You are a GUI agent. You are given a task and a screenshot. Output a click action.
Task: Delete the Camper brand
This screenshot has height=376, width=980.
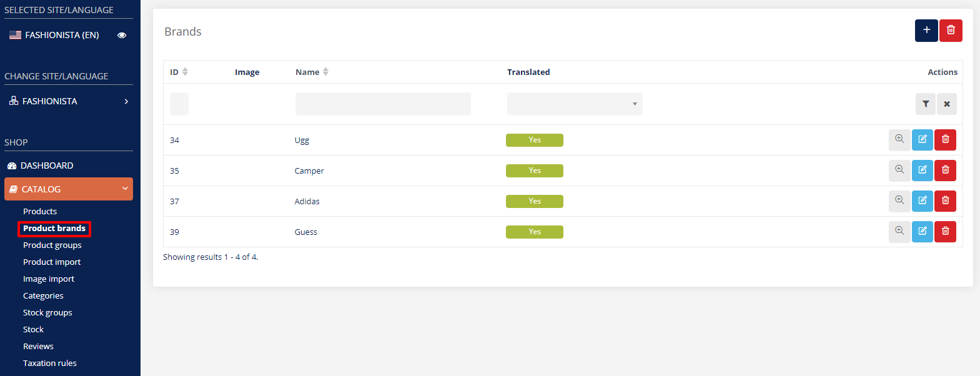coord(946,171)
